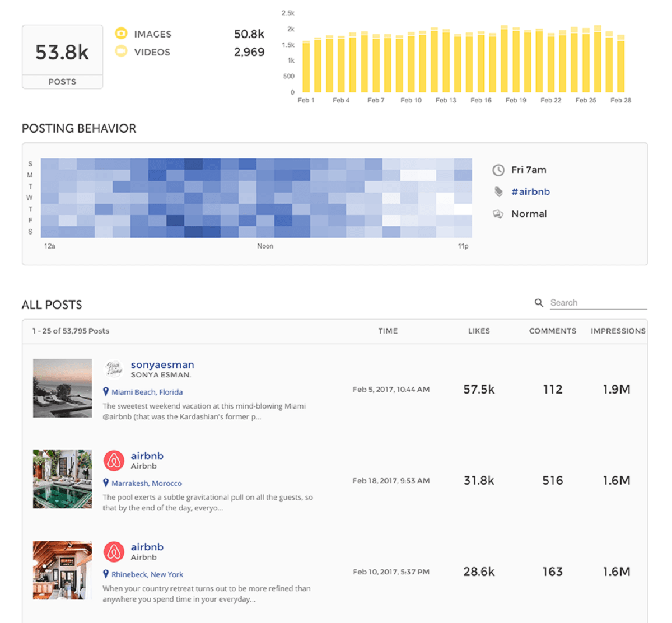Sort posts by the Likes column

(x=479, y=331)
